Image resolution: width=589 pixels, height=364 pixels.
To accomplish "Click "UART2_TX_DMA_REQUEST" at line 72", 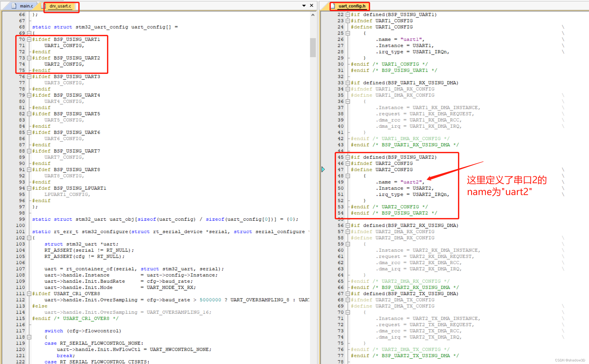I will (440, 324).
